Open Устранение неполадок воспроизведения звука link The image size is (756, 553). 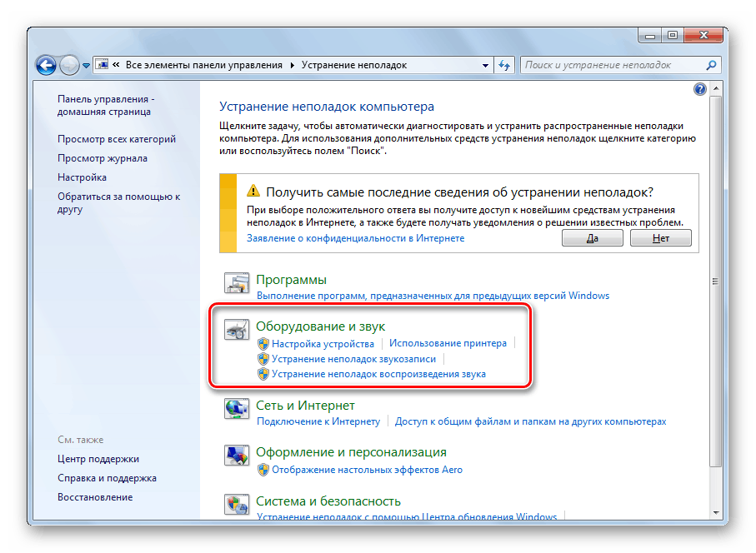[x=378, y=374]
